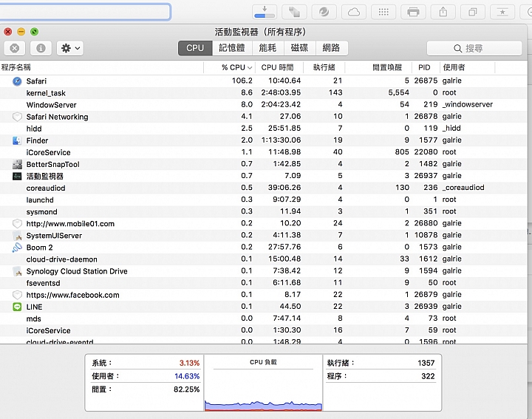Select the coreaudiod process row
This screenshot has height=419, width=532.
click(264, 188)
